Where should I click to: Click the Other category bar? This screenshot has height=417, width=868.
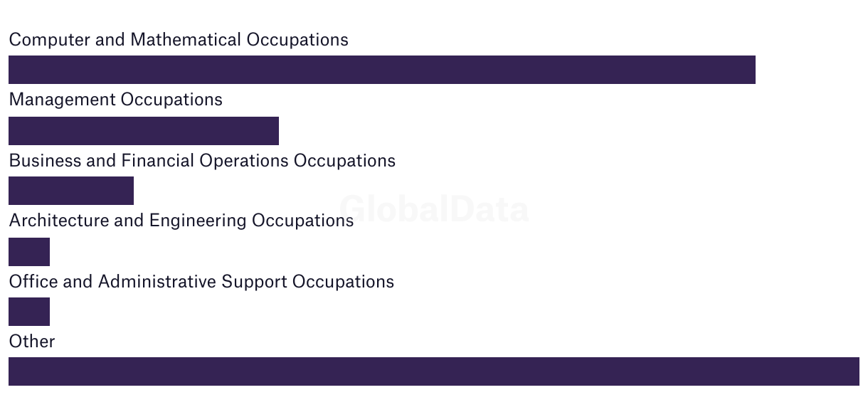tap(434, 371)
